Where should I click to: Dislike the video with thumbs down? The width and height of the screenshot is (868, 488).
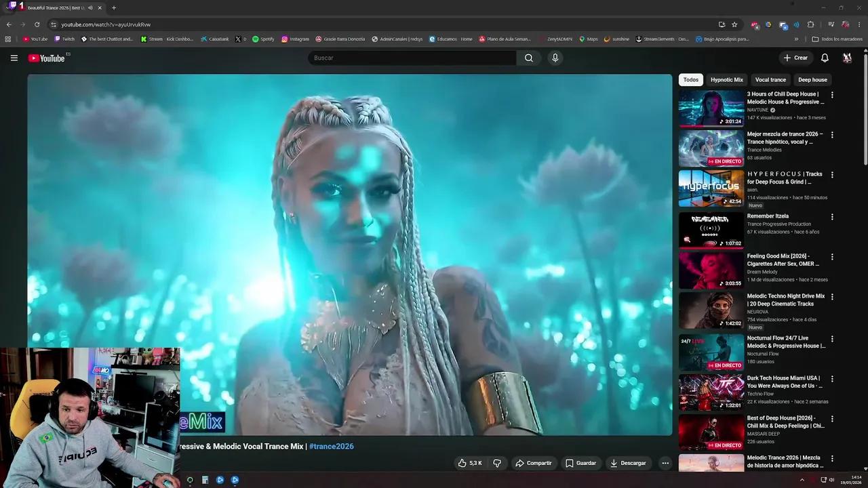[x=497, y=463]
